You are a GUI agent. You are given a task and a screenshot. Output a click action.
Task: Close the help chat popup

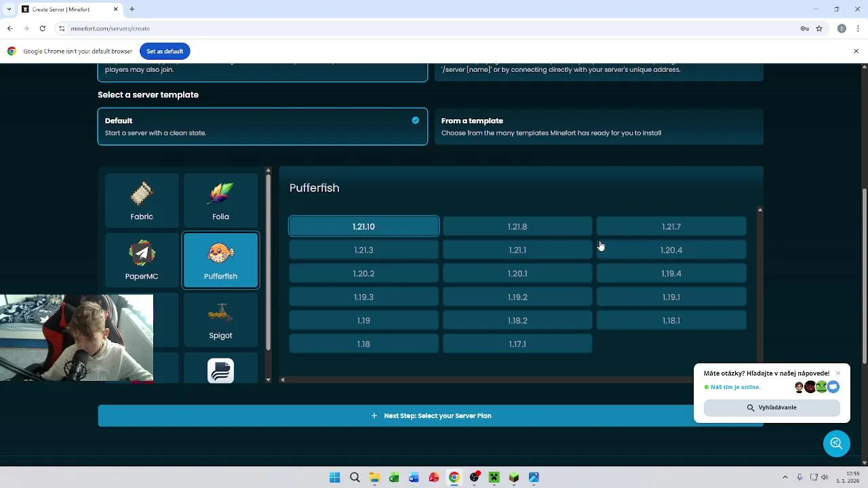click(838, 373)
